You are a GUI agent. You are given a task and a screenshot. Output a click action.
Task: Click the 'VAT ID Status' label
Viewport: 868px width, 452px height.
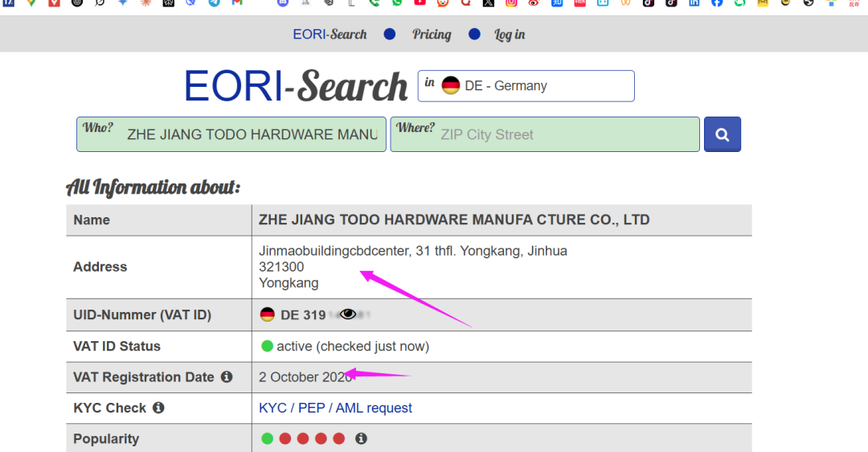click(x=117, y=346)
